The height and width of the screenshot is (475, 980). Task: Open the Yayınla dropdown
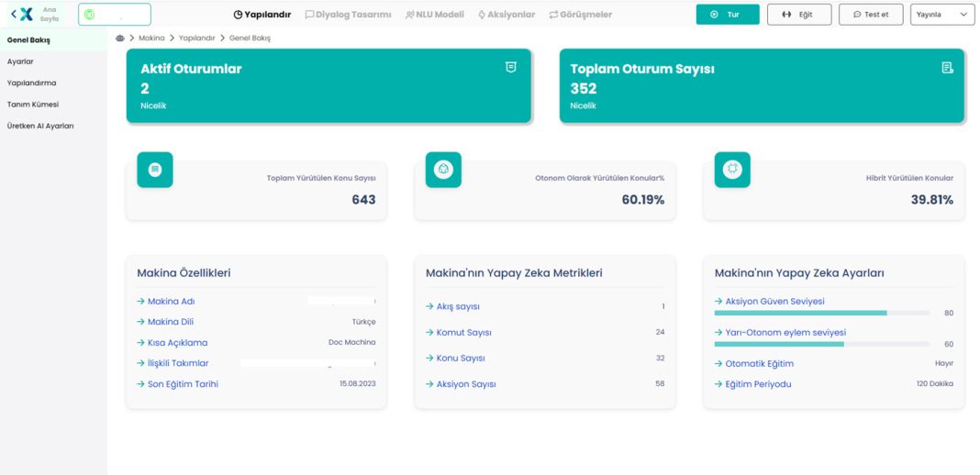[x=942, y=15]
